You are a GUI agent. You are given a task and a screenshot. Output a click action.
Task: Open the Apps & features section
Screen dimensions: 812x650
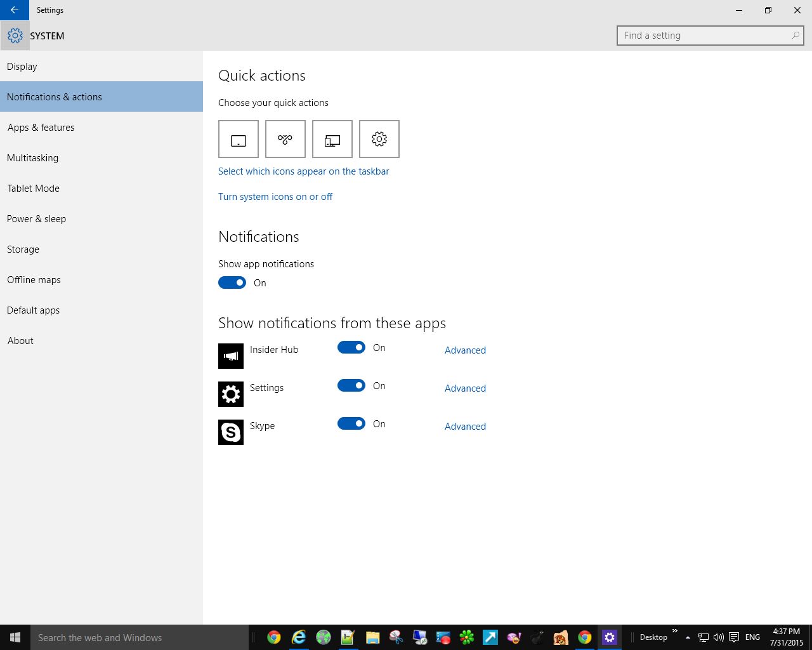[41, 128]
